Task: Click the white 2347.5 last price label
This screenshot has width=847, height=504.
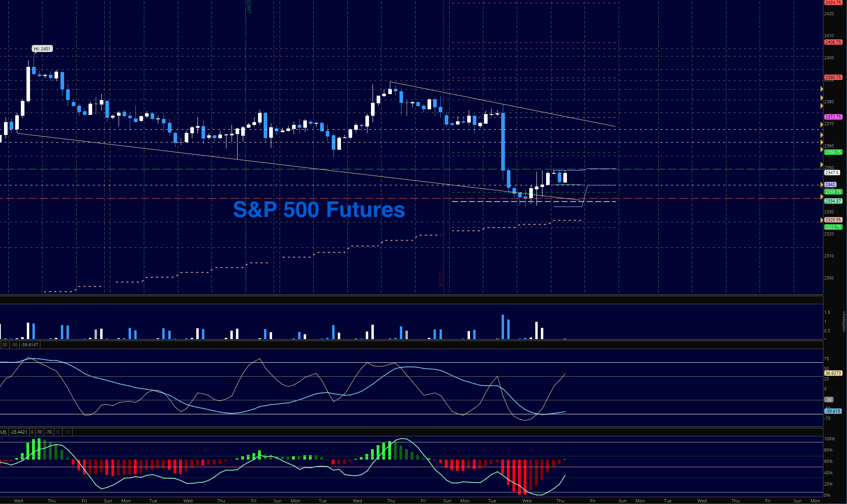Action: click(831, 173)
